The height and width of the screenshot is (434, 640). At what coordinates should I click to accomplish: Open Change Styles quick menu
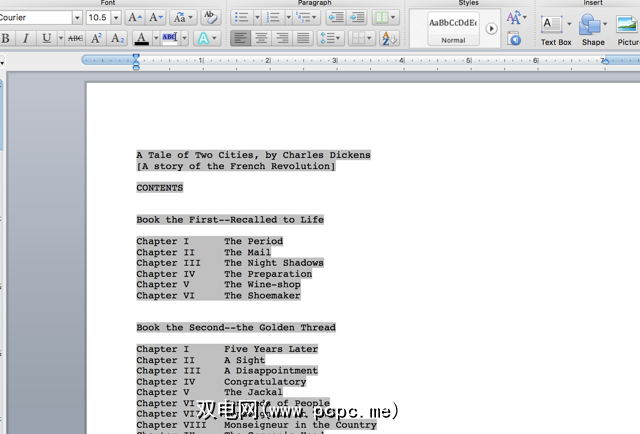coord(516,18)
